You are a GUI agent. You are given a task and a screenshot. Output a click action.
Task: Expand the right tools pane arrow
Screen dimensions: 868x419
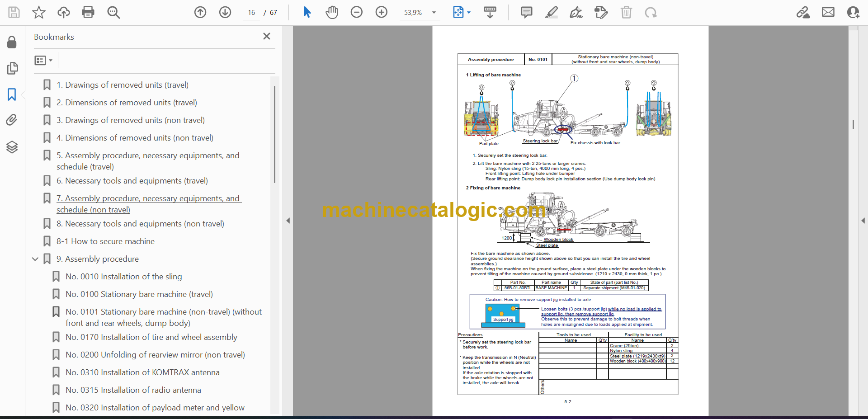(863, 221)
